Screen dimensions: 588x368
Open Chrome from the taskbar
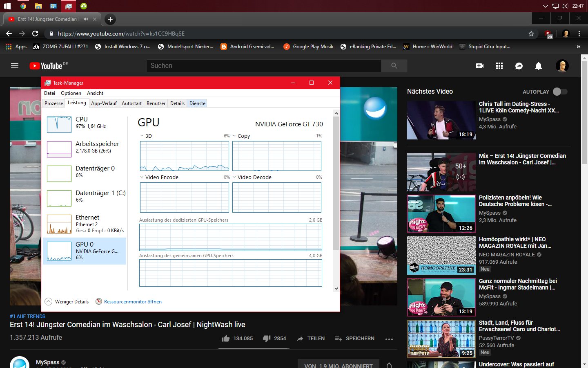pos(23,6)
